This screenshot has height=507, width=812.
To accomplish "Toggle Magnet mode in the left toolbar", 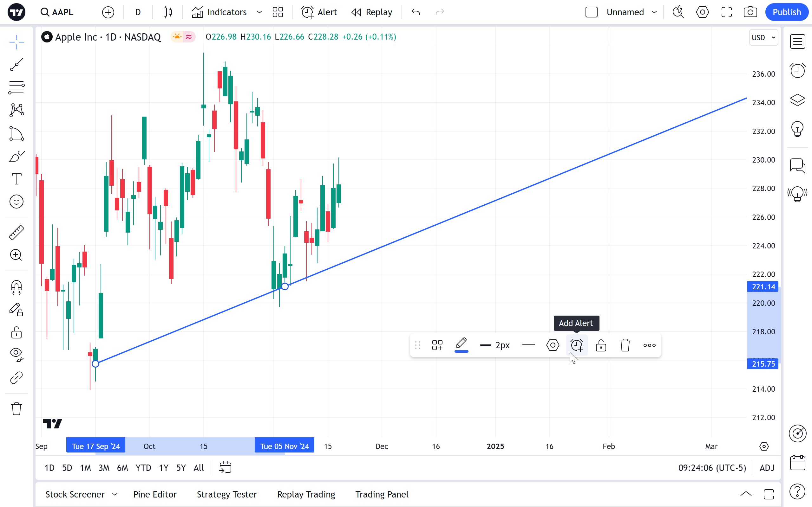I will (x=16, y=287).
